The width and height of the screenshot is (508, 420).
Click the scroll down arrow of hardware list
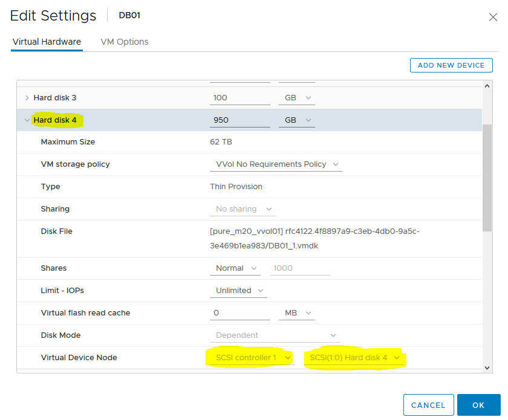[x=487, y=367]
